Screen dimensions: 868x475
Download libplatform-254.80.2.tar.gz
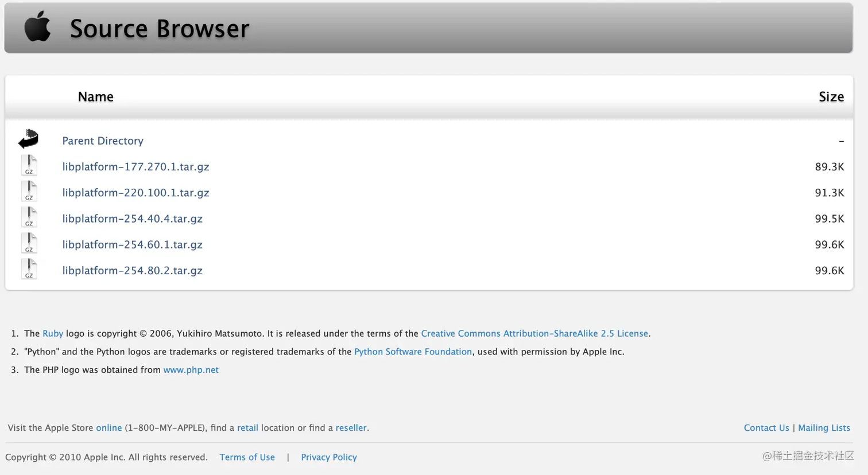(x=133, y=270)
